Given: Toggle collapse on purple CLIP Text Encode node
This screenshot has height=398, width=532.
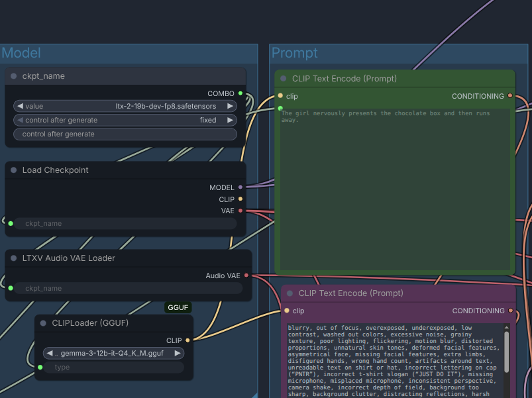Looking at the screenshot, I should click(x=290, y=293).
